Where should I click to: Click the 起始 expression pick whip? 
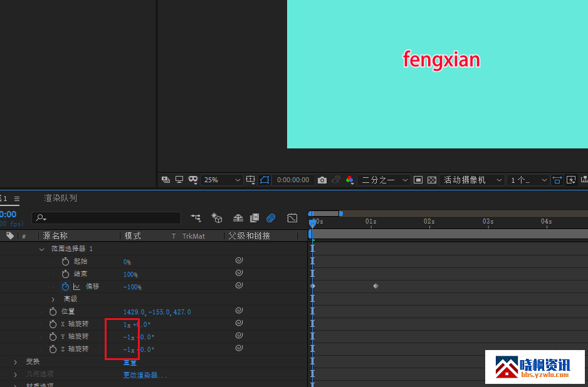click(x=239, y=261)
